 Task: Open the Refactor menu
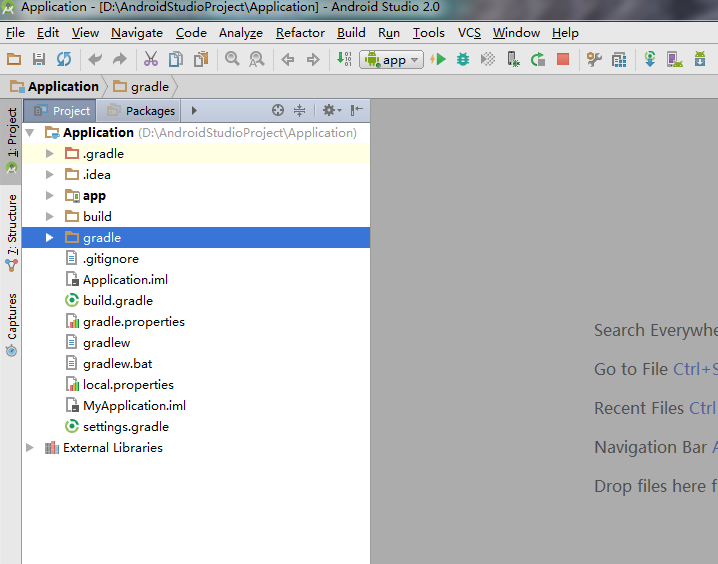(x=300, y=33)
